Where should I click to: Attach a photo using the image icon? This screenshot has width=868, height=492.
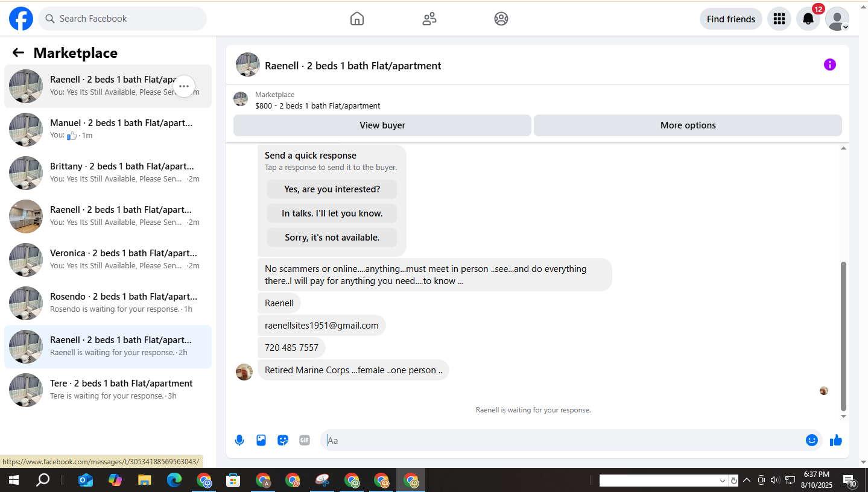tap(261, 440)
